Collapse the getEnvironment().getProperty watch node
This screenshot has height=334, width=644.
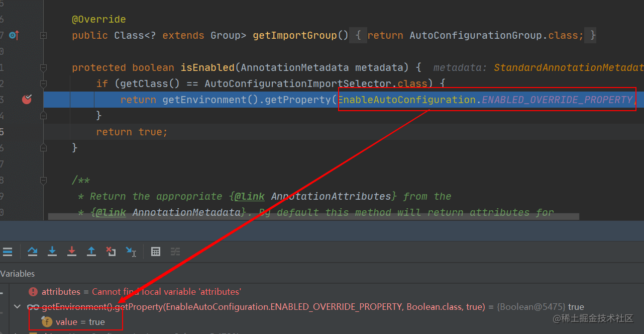[x=18, y=307]
